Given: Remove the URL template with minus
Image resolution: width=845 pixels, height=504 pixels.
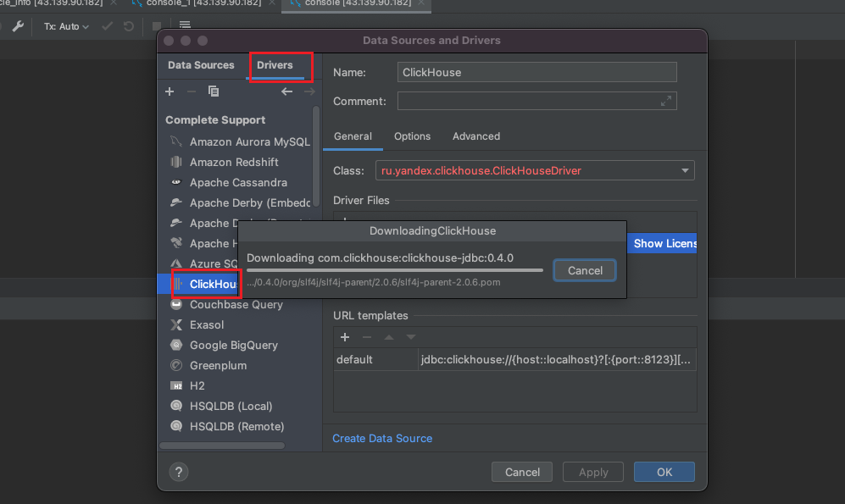Looking at the screenshot, I should click(x=367, y=338).
